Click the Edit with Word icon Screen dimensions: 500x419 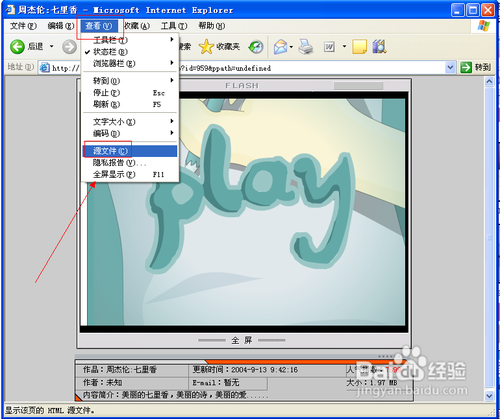click(x=329, y=47)
